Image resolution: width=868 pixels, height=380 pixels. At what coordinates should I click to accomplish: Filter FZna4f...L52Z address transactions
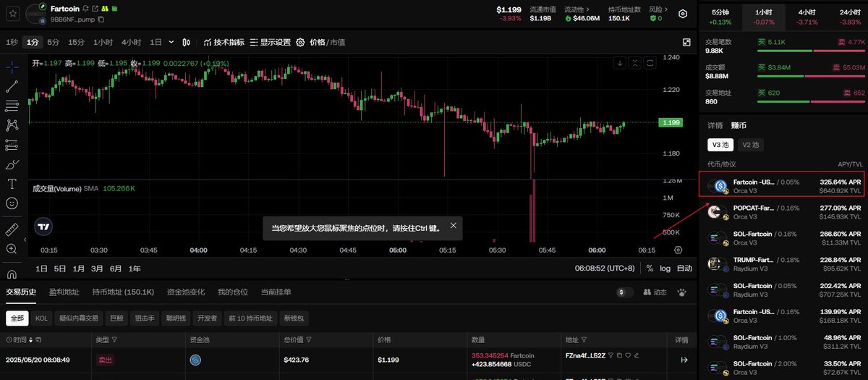tap(610, 355)
